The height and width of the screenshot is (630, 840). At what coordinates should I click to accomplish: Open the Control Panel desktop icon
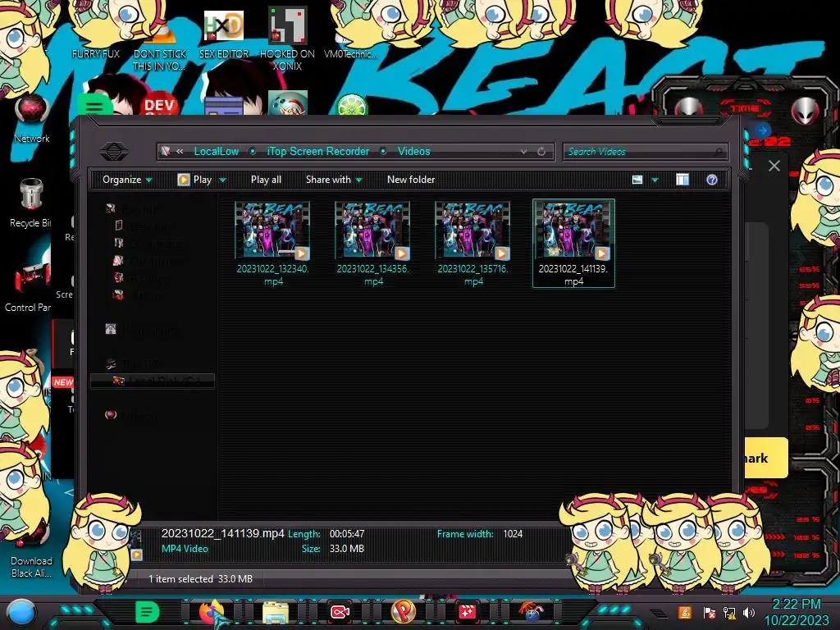coord(28,286)
